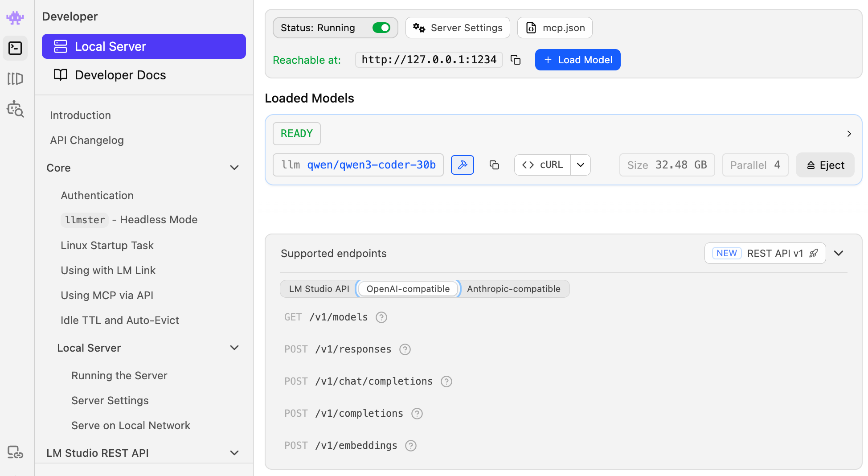Click the server address http://127.0.0.1:1234 field
This screenshot has width=868, height=476.
[429, 60]
